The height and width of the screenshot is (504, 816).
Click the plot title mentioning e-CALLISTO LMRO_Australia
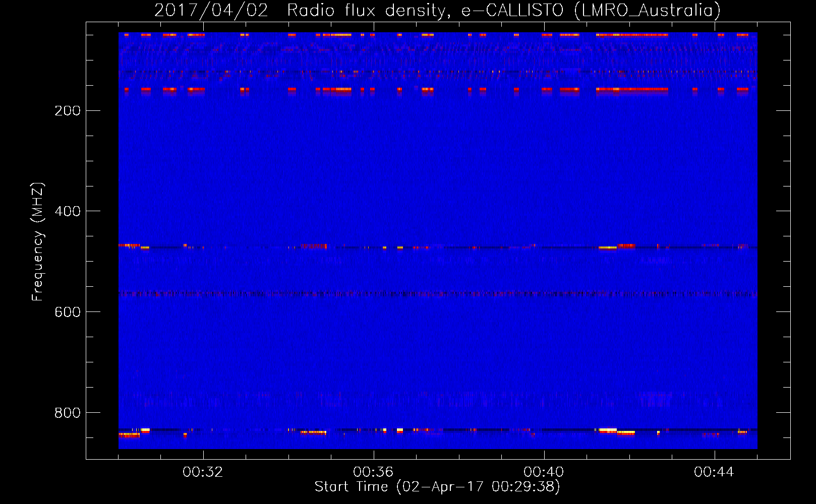(x=437, y=10)
